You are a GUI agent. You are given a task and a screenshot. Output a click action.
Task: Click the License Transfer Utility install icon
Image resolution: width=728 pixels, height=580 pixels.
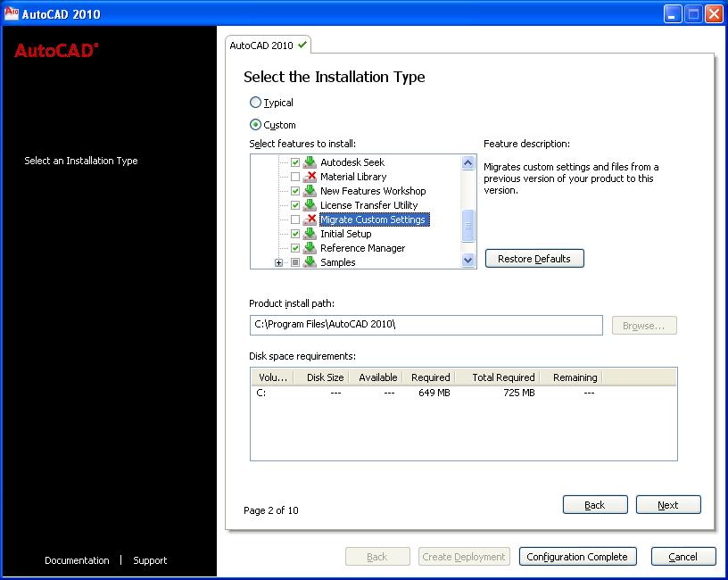(310, 205)
